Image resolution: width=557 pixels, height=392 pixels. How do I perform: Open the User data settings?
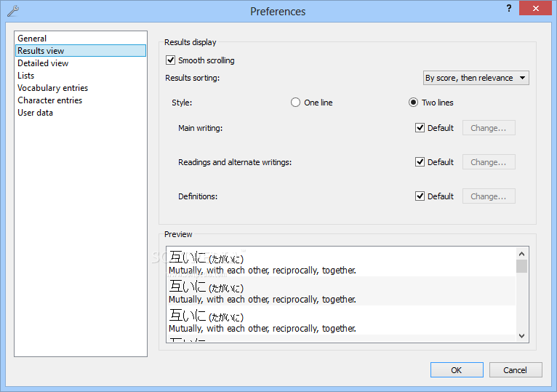pos(81,113)
